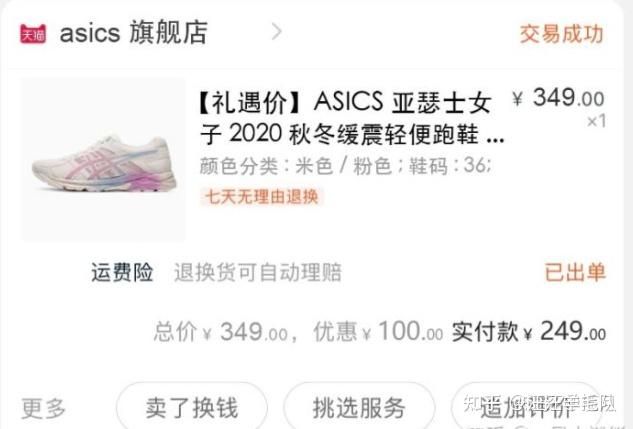Expand the store chevron arrow
The width and height of the screenshot is (633, 429).
277,31
